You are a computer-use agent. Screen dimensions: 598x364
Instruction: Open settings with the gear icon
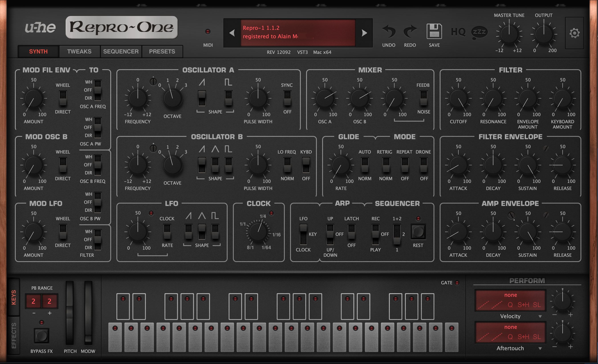(574, 33)
